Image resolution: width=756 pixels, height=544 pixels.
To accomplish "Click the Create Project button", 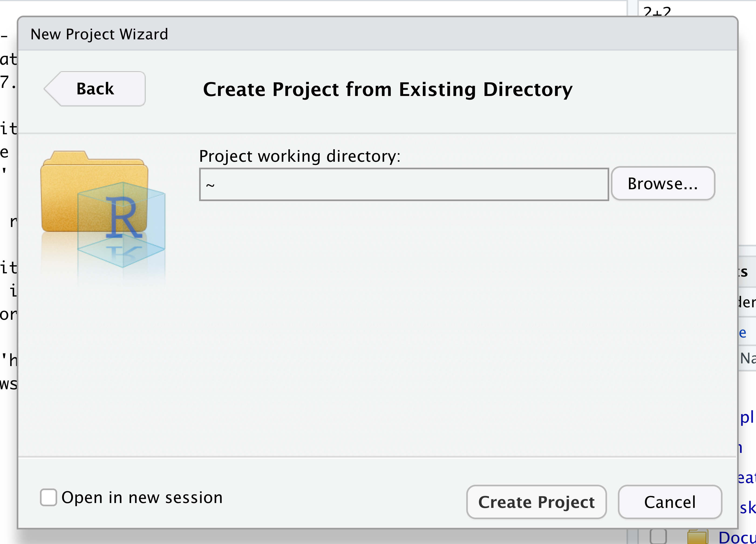I will (536, 502).
